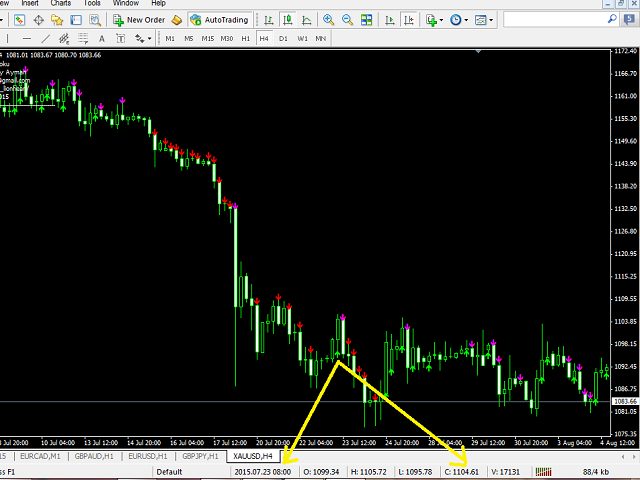Open the Help menu
This screenshot has width=640, height=480.
(158, 3)
